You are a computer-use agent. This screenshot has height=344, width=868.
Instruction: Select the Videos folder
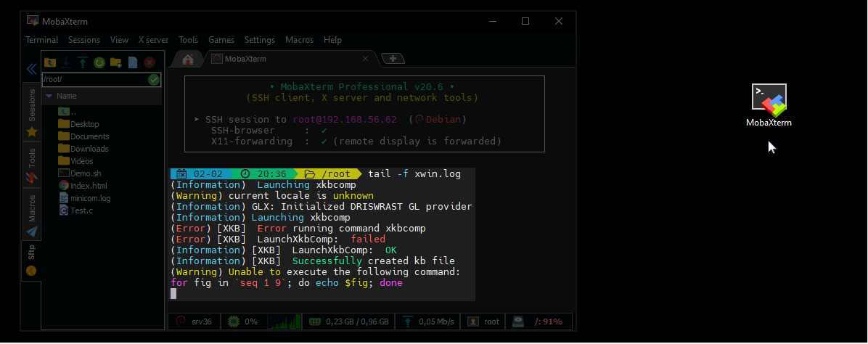pos(75,160)
